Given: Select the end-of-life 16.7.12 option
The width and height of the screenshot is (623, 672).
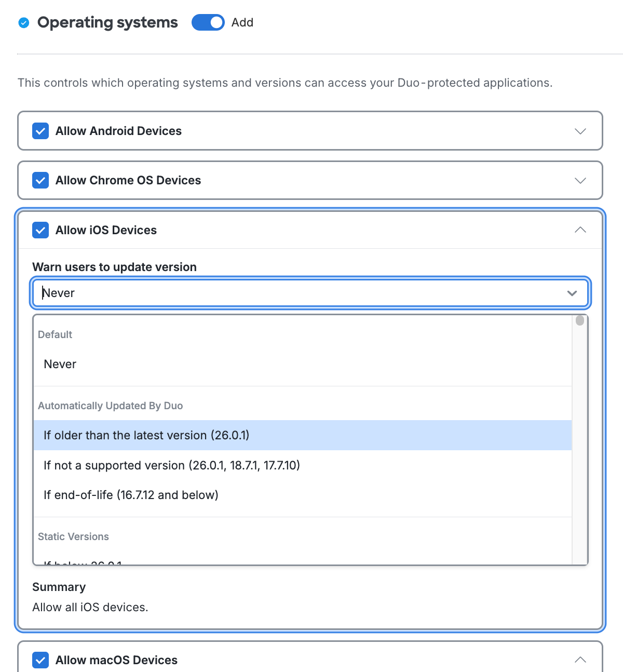Looking at the screenshot, I should pyautogui.click(x=130, y=495).
